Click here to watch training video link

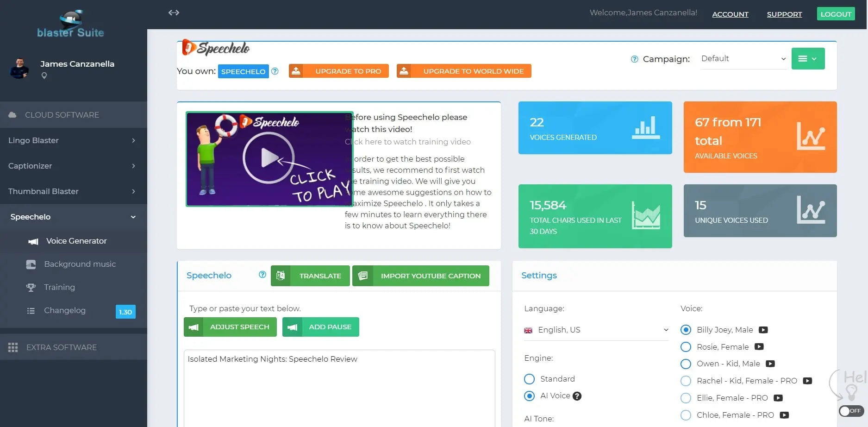coord(408,142)
